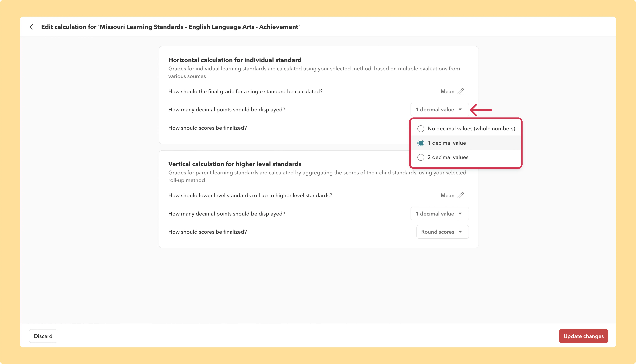636x364 pixels.
Task: Click 'How should the final grade for a single standard be calculated?'
Action: tap(245, 92)
